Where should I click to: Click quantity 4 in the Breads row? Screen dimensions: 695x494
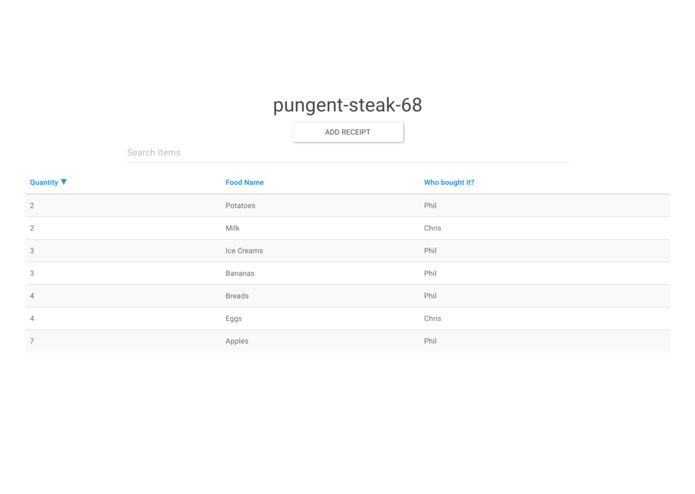point(32,296)
